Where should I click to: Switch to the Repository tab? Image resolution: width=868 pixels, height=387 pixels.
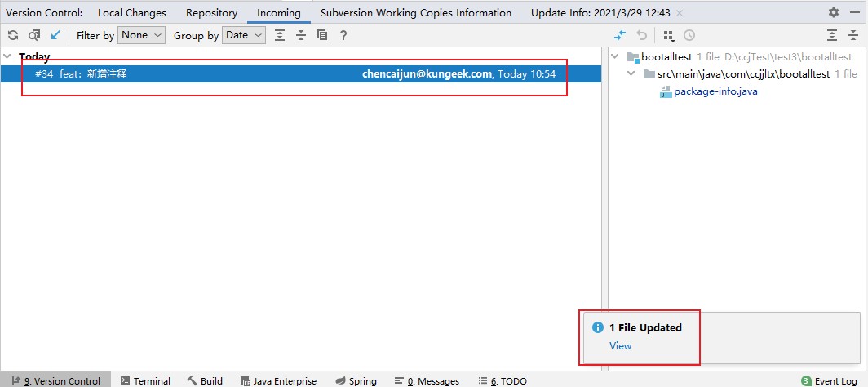pos(211,12)
